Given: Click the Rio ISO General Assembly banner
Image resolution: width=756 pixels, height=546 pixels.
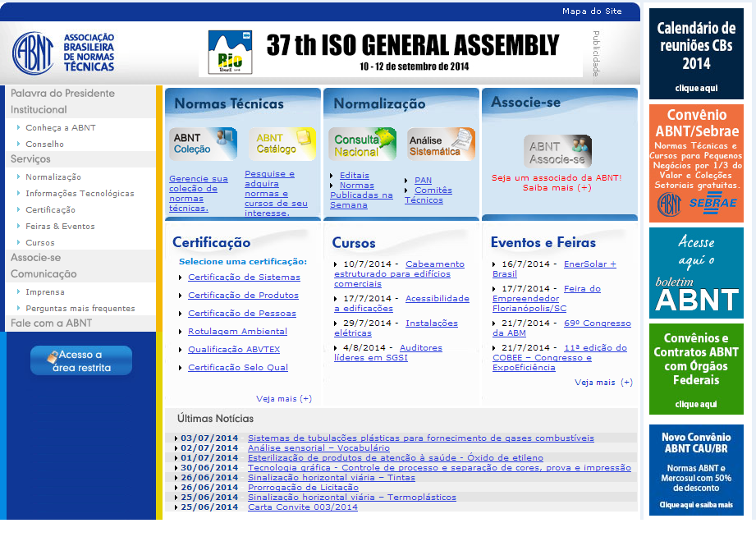Looking at the screenshot, I should click(391, 53).
